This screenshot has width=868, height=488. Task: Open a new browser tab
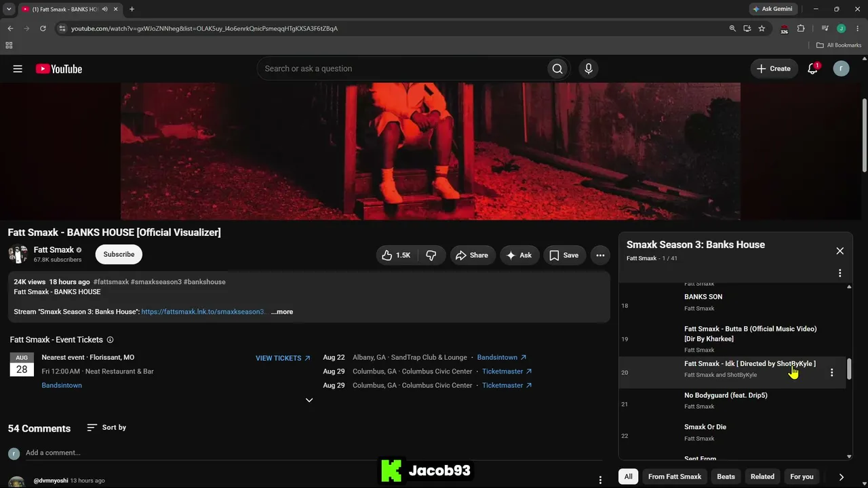(x=132, y=9)
